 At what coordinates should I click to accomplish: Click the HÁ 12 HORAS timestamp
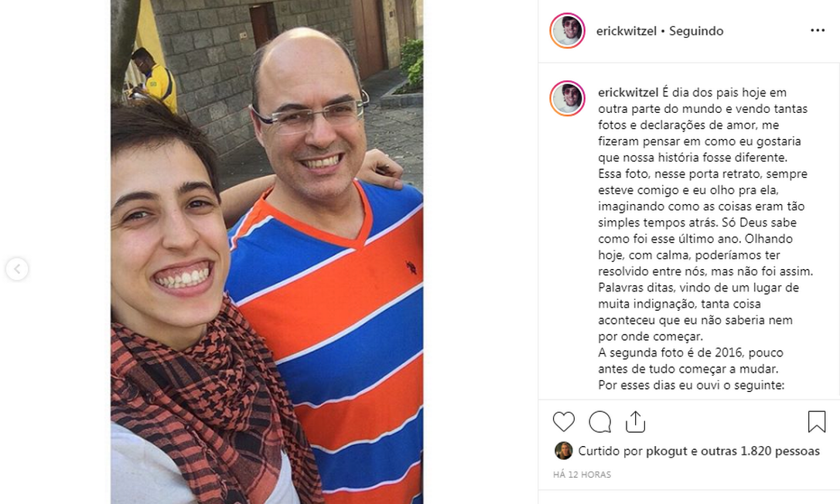(x=582, y=475)
